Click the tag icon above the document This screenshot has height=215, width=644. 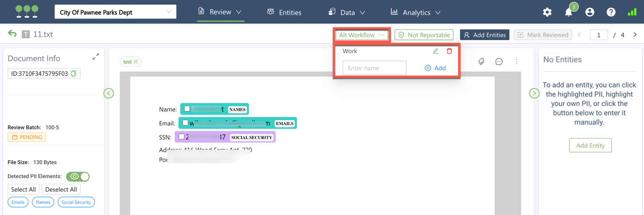click(x=481, y=62)
